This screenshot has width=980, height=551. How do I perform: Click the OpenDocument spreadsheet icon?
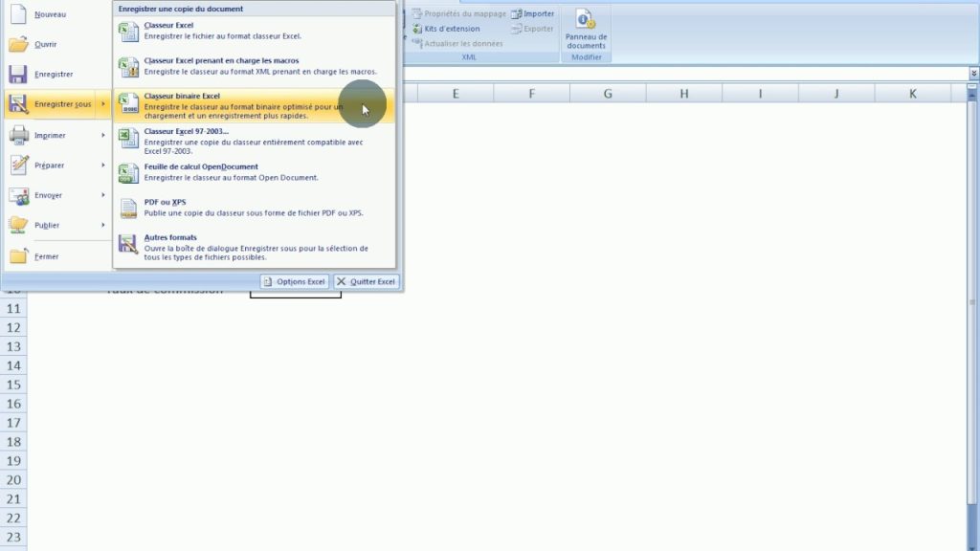pos(129,173)
